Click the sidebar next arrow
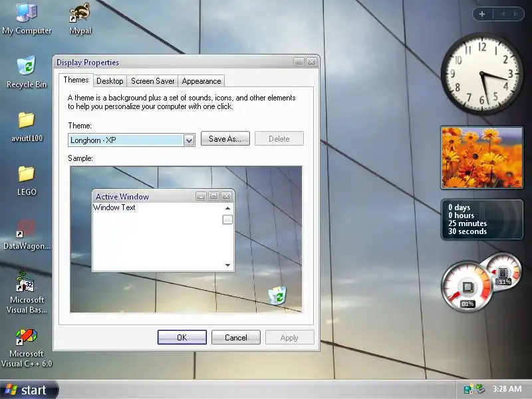532x399 pixels. coord(515,14)
